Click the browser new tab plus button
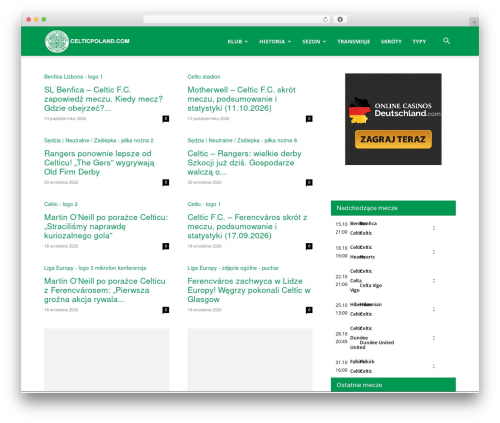The image size is (500, 423). tap(474, 22)
